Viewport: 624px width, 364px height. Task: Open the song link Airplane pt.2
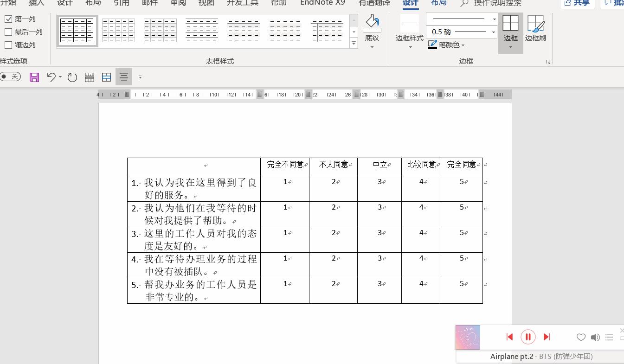512,356
